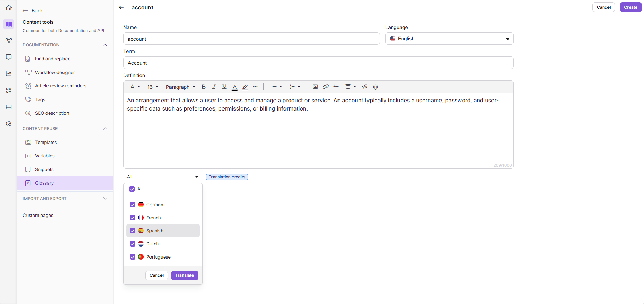Deselect the All languages checkbox
Viewport: 644px width, 304px height.
pyautogui.click(x=132, y=189)
